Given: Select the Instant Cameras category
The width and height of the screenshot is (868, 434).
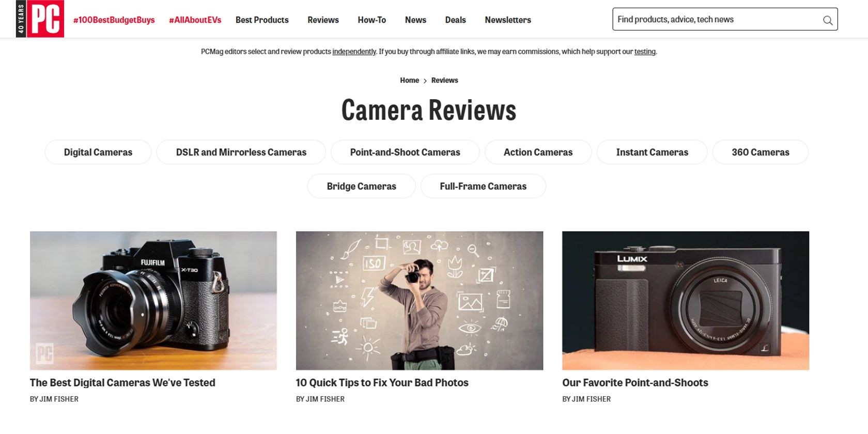Looking at the screenshot, I should pyautogui.click(x=652, y=152).
